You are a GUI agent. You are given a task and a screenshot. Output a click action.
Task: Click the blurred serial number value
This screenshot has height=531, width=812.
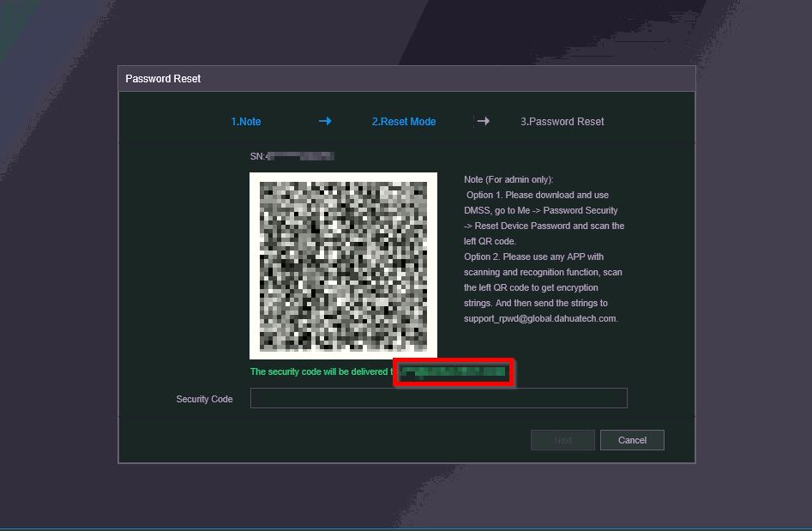[300, 156]
